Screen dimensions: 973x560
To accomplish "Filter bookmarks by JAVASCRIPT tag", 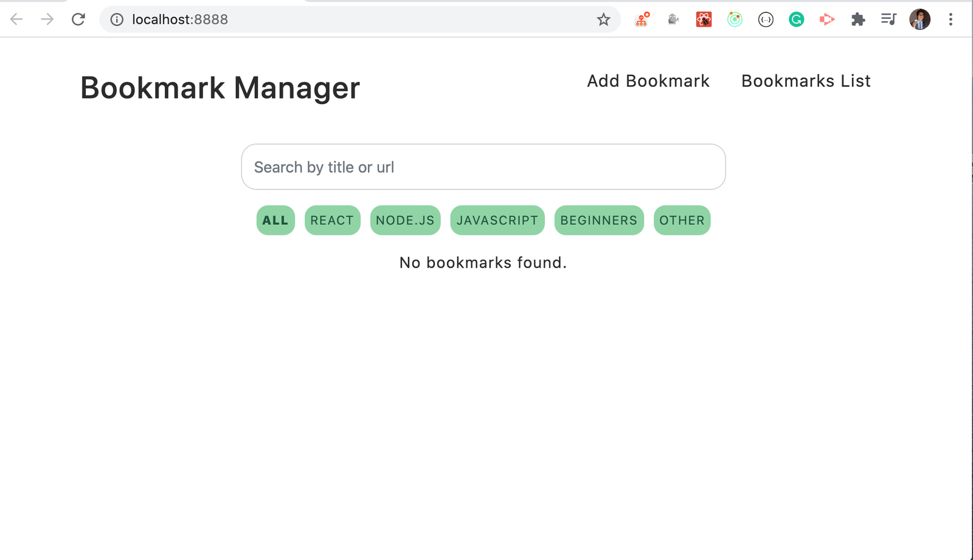I will 497,220.
